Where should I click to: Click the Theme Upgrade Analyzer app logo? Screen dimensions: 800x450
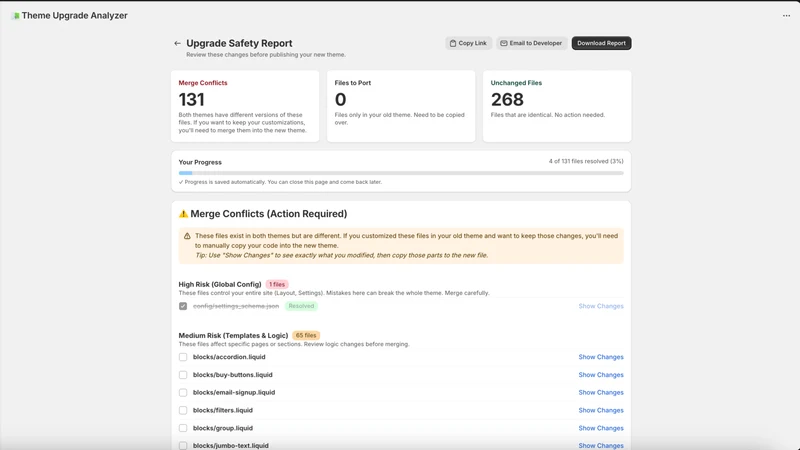tap(16, 16)
